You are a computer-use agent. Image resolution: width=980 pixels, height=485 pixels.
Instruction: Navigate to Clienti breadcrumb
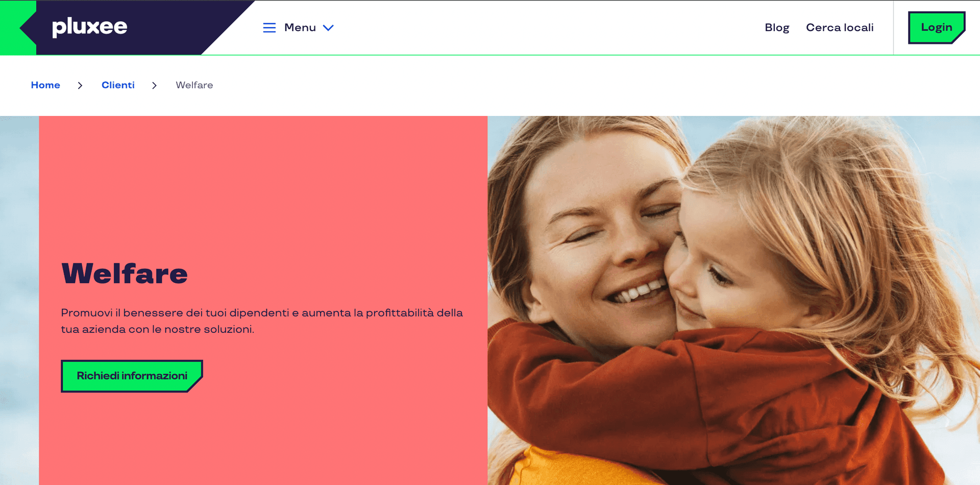click(x=118, y=85)
